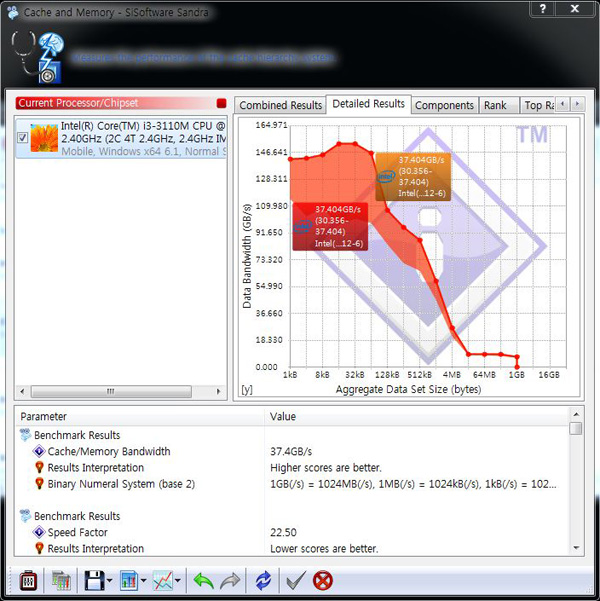Viewport: 600px width, 601px height.
Task: Select the Cache/Memory Bandwidth result row
Action: click(x=108, y=451)
